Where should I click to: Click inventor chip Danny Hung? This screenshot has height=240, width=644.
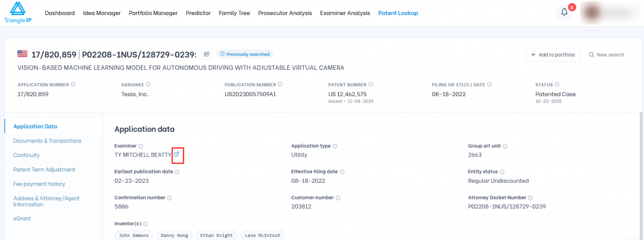click(175, 236)
